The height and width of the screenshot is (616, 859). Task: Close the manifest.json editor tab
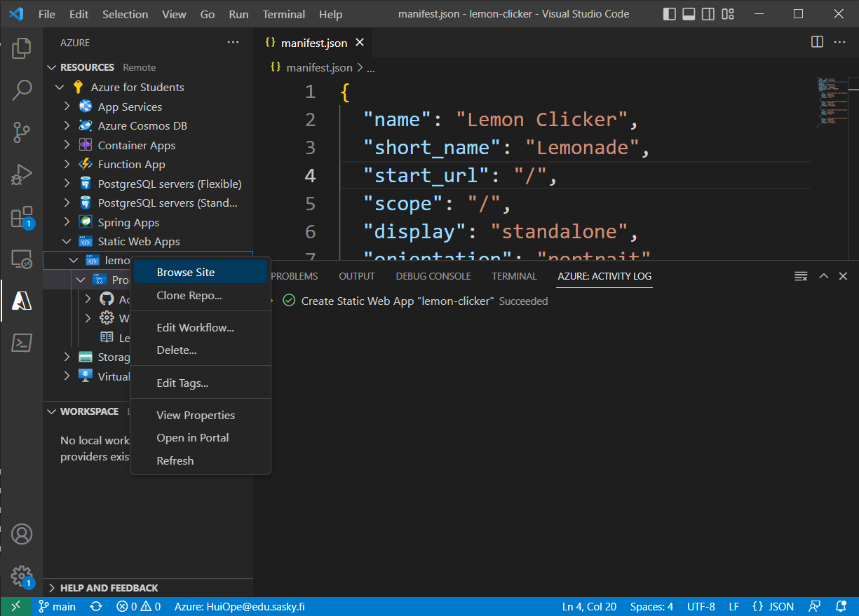(x=360, y=43)
